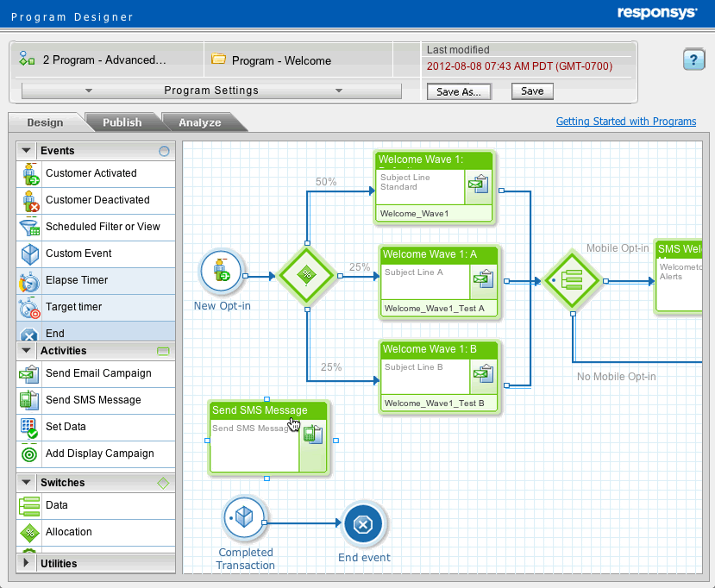715x588 pixels.
Task: Click the folder icon beside Program - Welcome
Action: point(218,59)
